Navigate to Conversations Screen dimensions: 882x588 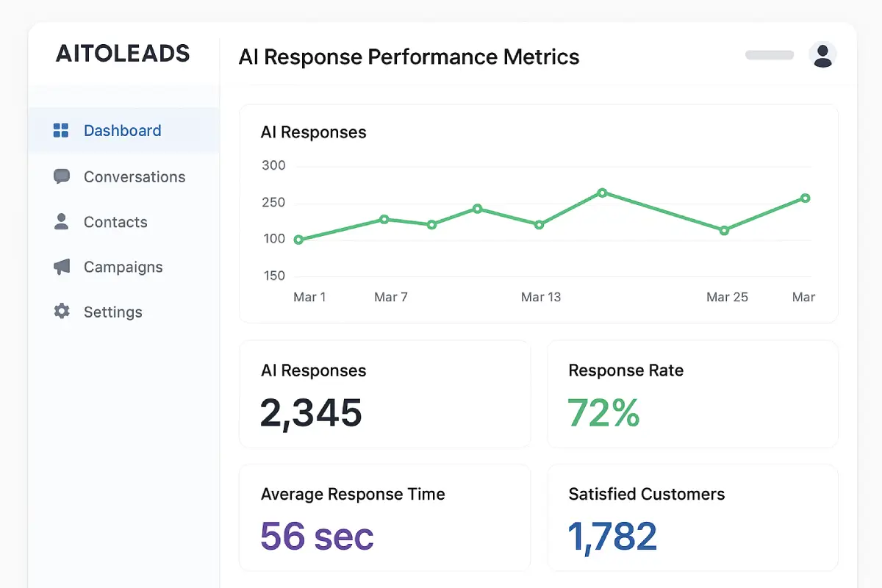point(134,176)
